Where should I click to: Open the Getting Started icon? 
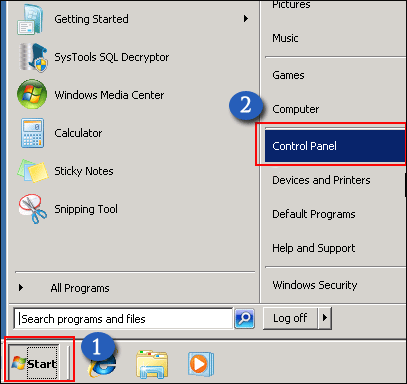point(31,19)
